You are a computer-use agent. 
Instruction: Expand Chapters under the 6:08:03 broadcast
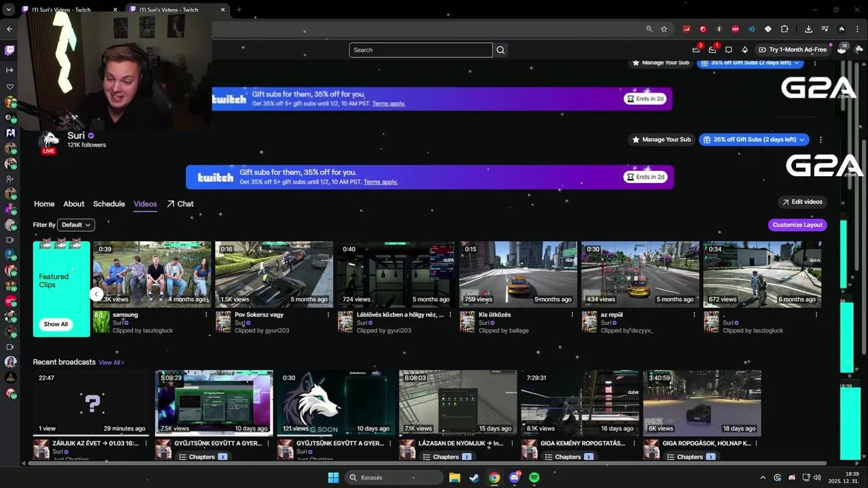coord(446,457)
